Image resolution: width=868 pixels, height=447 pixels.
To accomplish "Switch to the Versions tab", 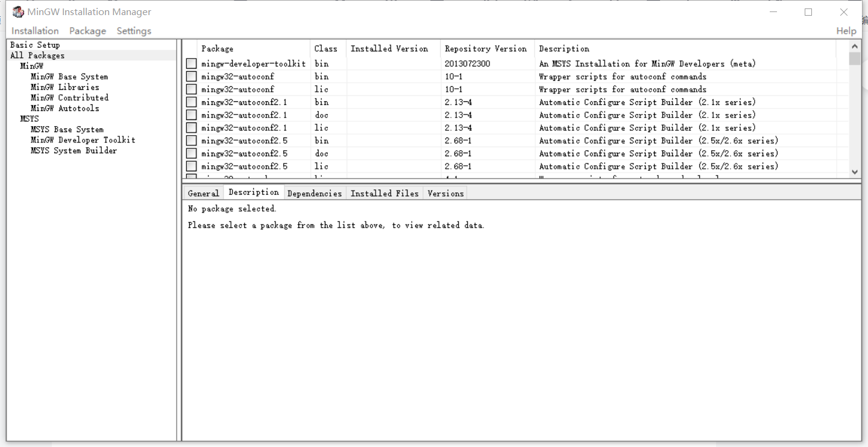I will 445,193.
